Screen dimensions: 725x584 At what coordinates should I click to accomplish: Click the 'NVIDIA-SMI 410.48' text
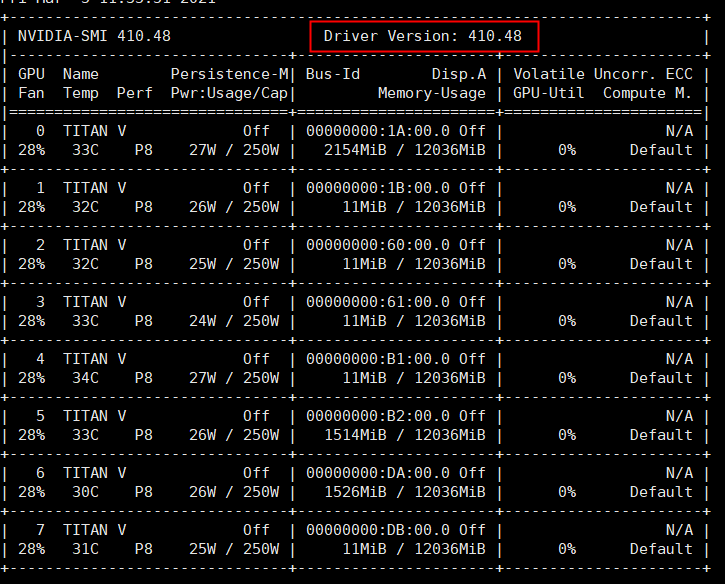point(94,36)
